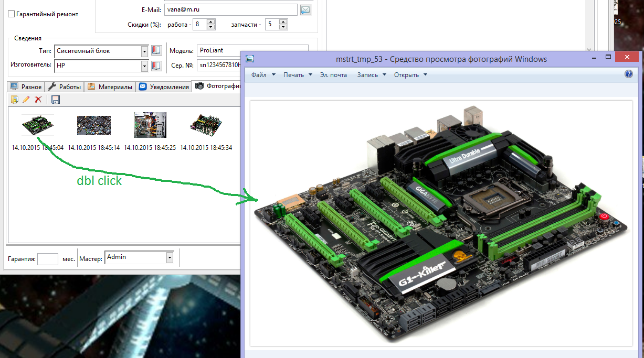644x358 pixels.
Task: Select the photo thumbnail dated 14.10.2015 18:45:04
Action: coord(38,125)
